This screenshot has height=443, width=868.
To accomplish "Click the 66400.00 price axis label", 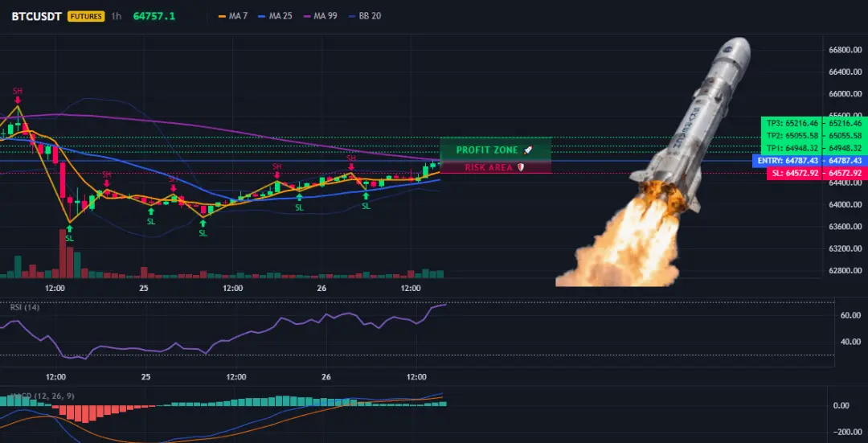I will 845,72.
